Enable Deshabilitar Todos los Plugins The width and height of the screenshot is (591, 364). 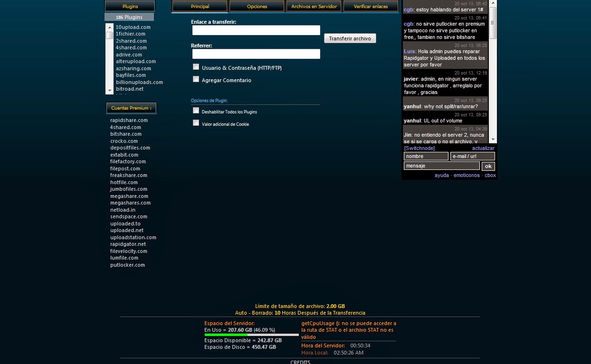[x=196, y=110]
